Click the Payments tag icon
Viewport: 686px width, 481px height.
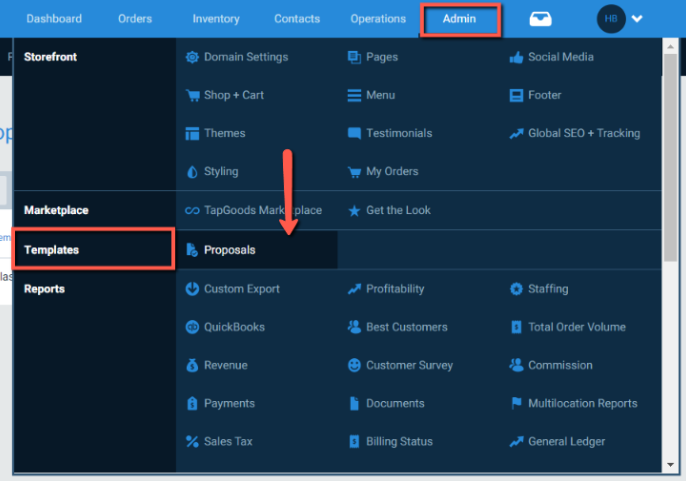point(192,403)
